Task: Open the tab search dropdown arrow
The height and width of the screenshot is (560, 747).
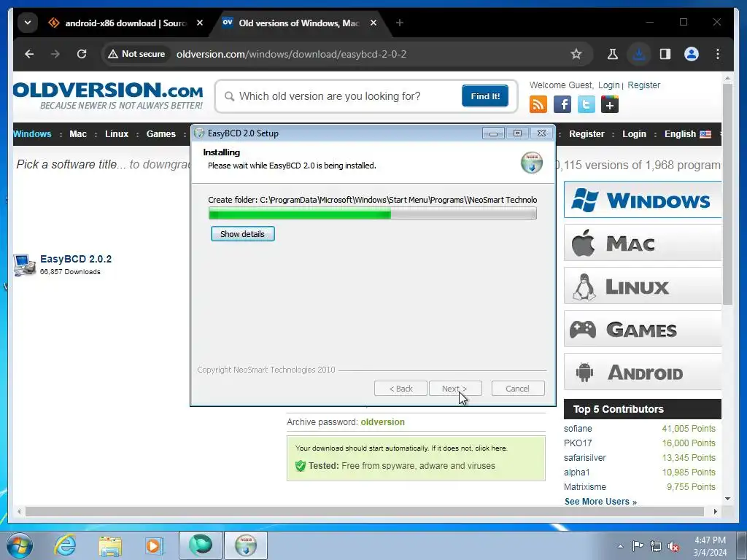Action: pyautogui.click(x=28, y=23)
